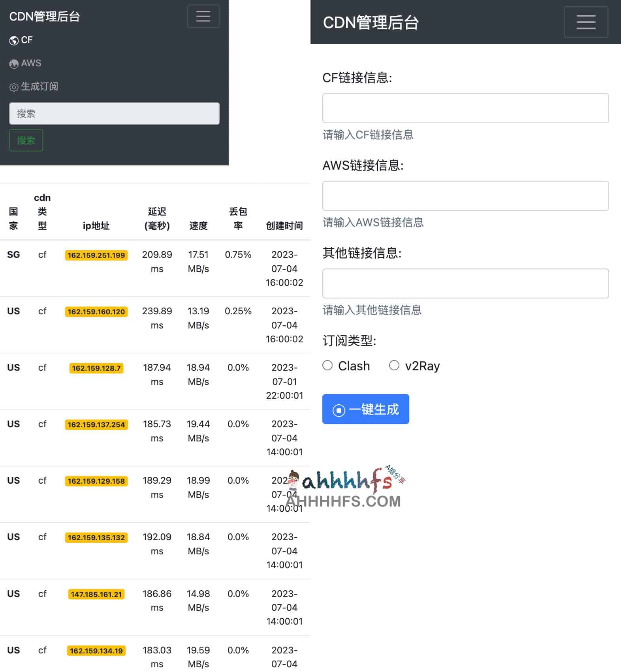This screenshot has width=621, height=672.
Task: Open the AWS menu item
Action: [31, 63]
